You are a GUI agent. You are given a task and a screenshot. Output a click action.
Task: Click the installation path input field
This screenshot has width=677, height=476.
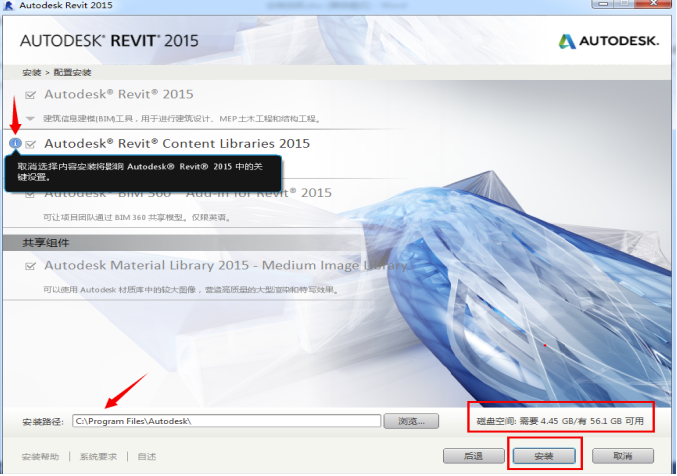(x=227, y=421)
